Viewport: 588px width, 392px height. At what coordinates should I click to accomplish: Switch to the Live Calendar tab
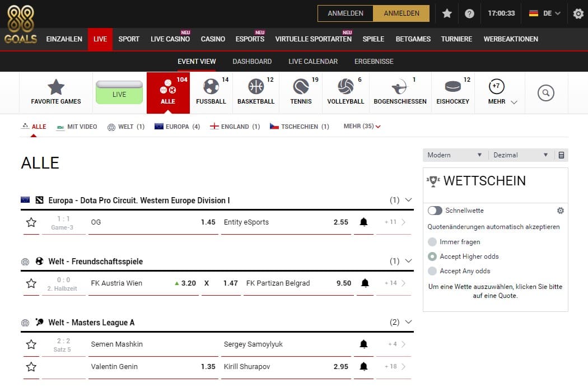313,62
